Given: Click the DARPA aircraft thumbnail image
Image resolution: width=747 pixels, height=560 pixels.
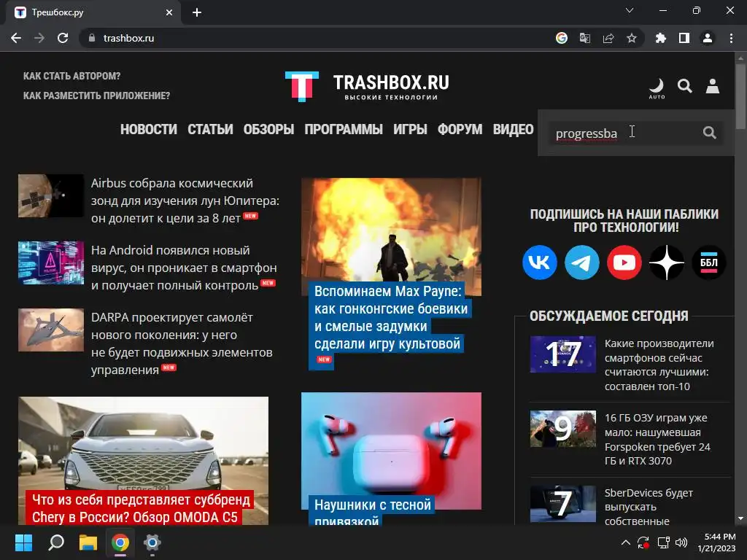Looking at the screenshot, I should [x=51, y=330].
